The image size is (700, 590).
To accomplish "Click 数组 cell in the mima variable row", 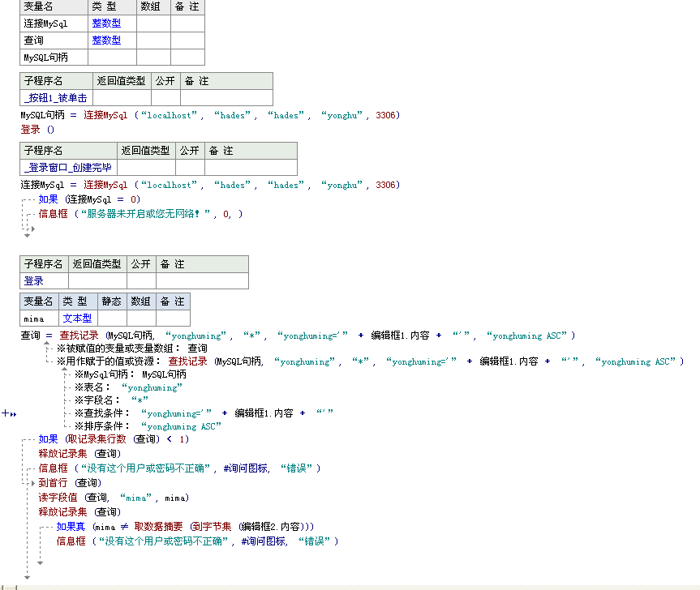I will tap(141, 318).
